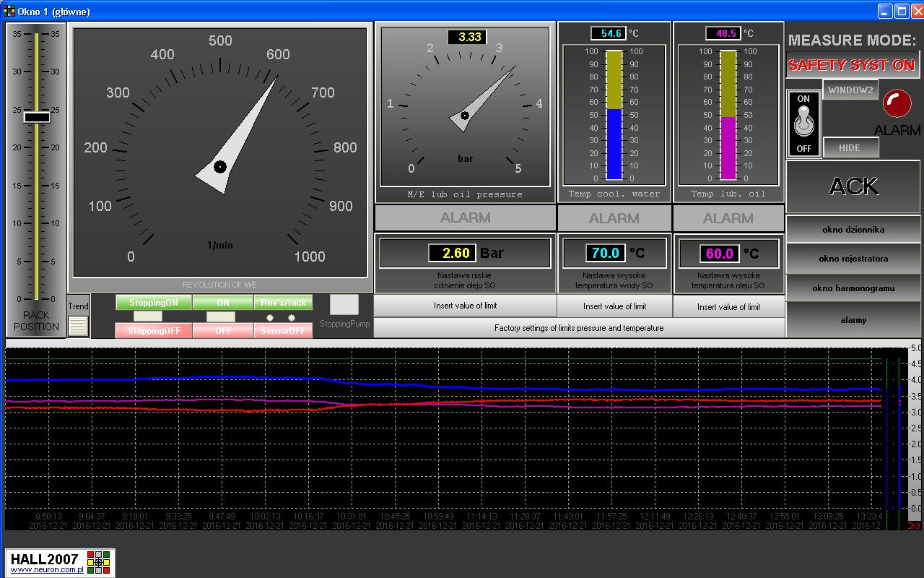The image size is (924, 578).
Task: Open okno rejestratora
Action: pos(853,259)
